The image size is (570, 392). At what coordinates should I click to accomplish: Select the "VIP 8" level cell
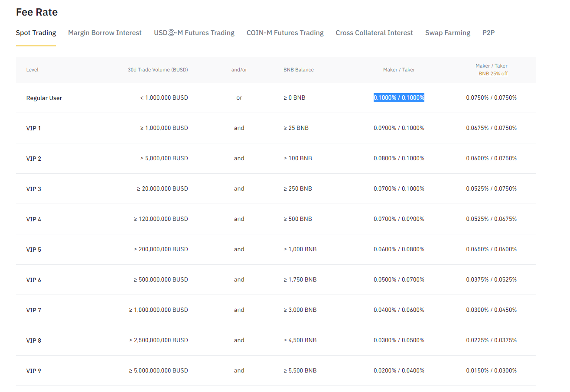pyautogui.click(x=34, y=340)
